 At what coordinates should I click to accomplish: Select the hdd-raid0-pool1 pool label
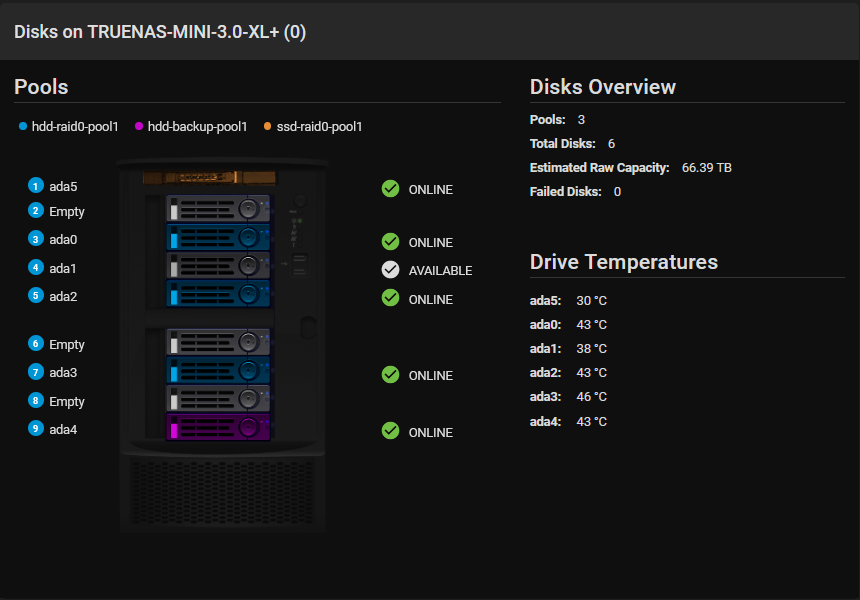(75, 127)
